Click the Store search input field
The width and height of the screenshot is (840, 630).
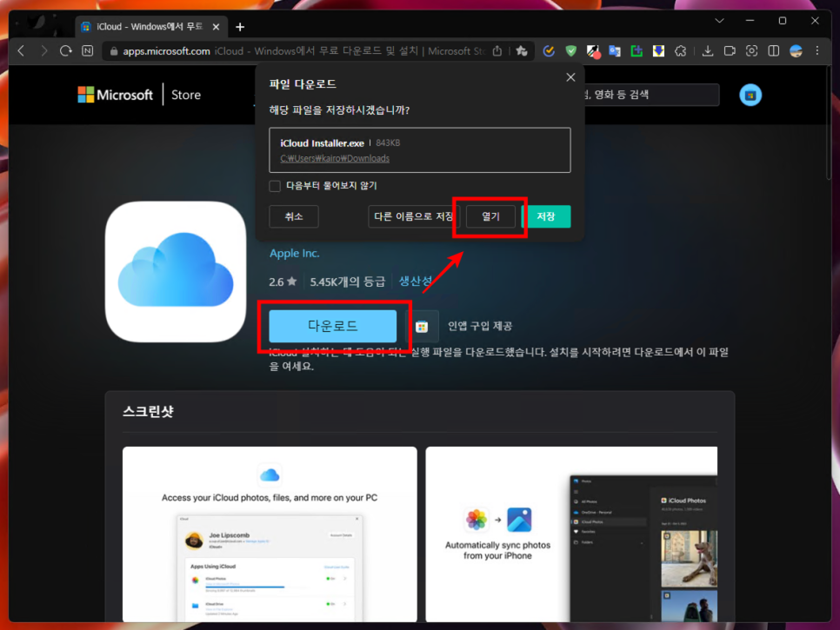[x=651, y=95]
